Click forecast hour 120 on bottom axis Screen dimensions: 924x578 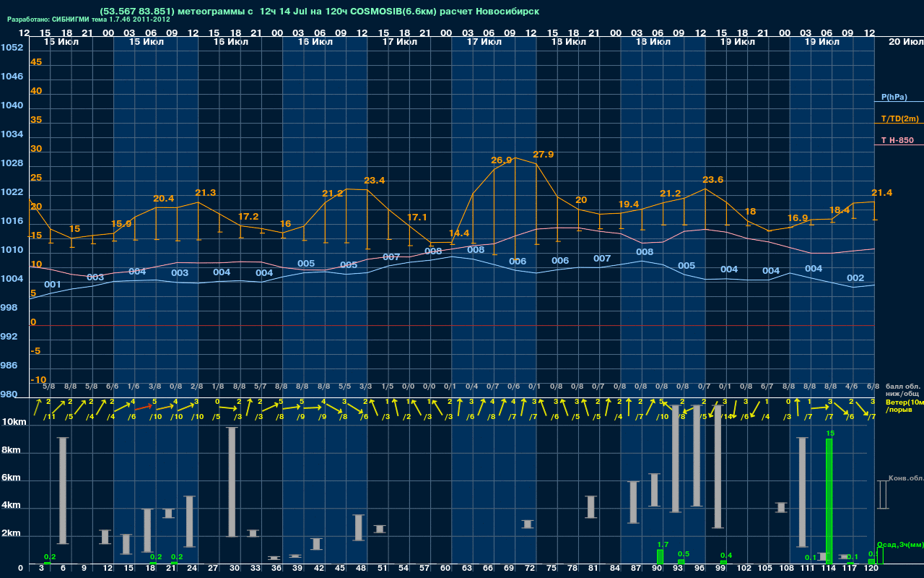pyautogui.click(x=871, y=569)
